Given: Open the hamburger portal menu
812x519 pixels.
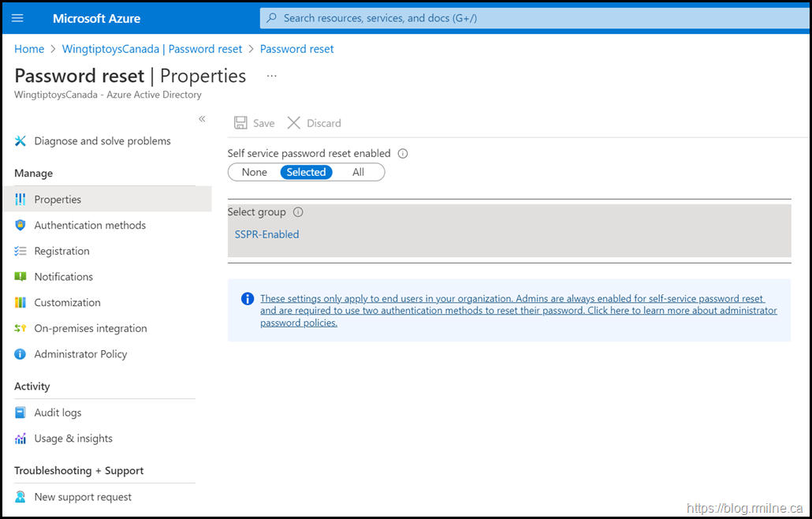Looking at the screenshot, I should [x=17, y=18].
